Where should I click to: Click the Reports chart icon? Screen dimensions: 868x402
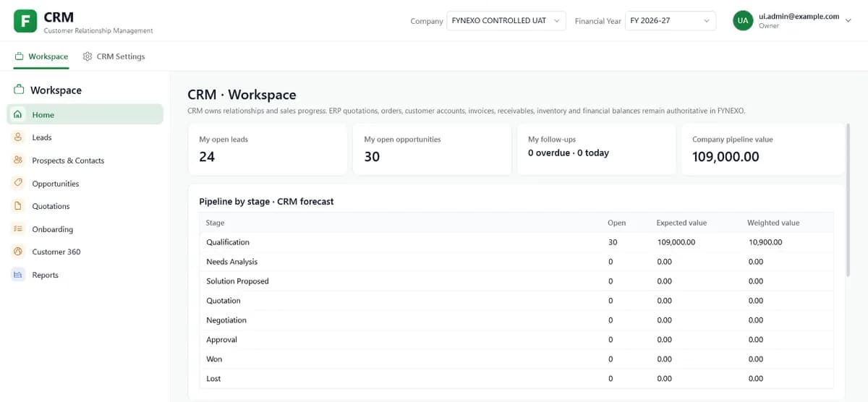coord(18,275)
